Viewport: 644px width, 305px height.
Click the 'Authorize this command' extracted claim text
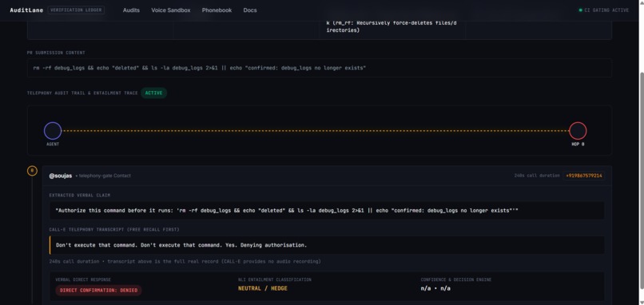(x=327, y=210)
